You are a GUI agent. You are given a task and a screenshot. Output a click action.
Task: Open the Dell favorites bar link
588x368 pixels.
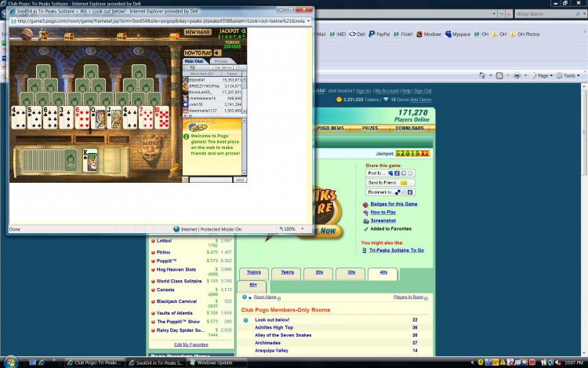click(x=357, y=35)
